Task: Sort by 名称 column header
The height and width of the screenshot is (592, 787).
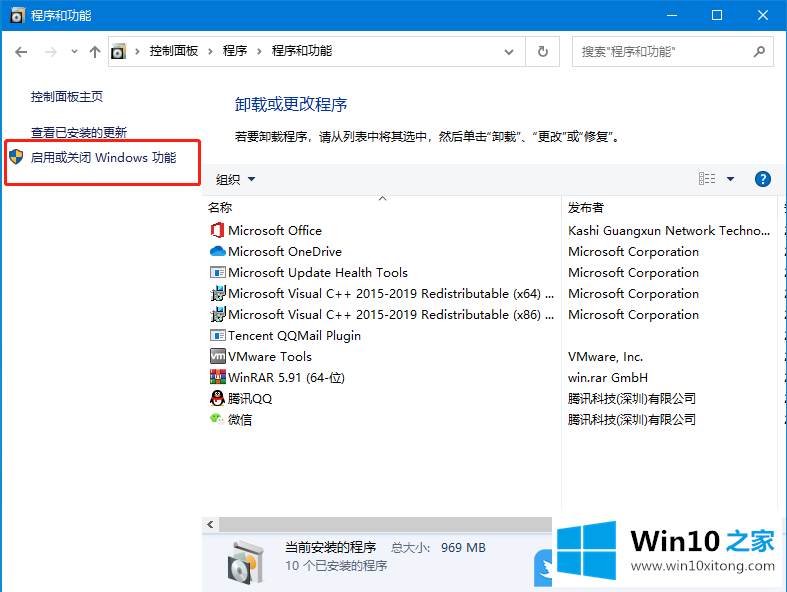Action: pyautogui.click(x=220, y=207)
